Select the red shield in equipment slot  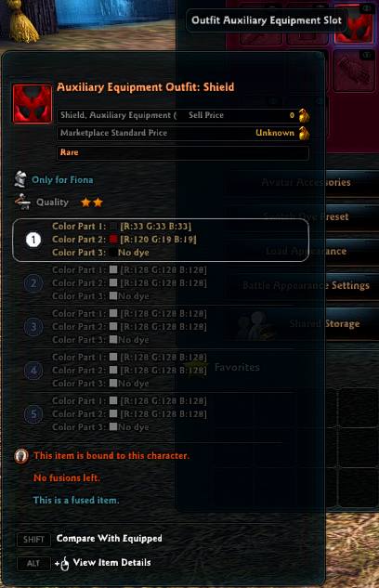tap(354, 24)
